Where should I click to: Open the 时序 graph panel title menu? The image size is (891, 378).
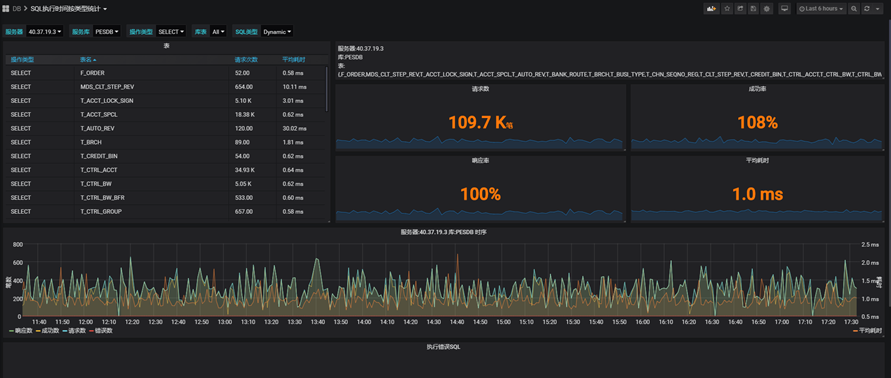point(443,232)
